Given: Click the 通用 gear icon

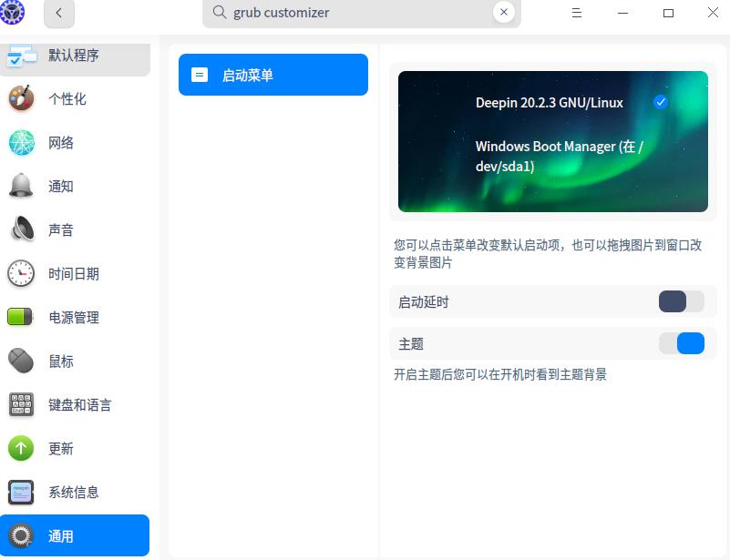Looking at the screenshot, I should point(21,535).
